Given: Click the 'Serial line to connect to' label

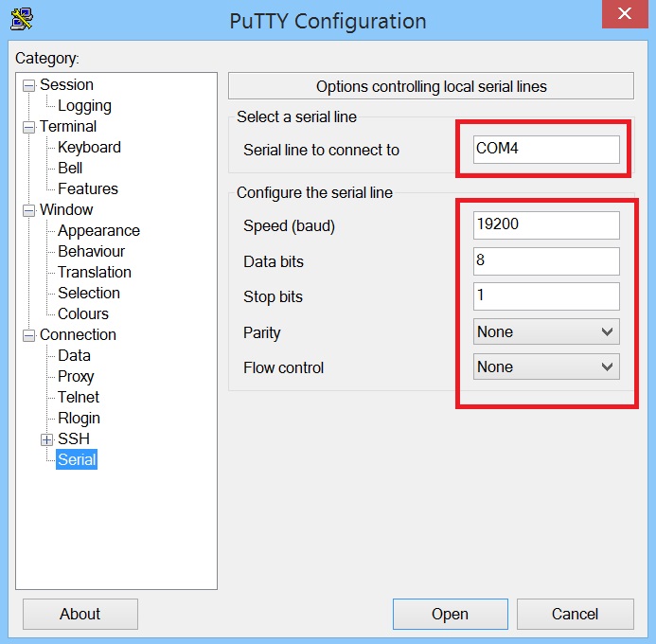Looking at the screenshot, I should (x=321, y=150).
